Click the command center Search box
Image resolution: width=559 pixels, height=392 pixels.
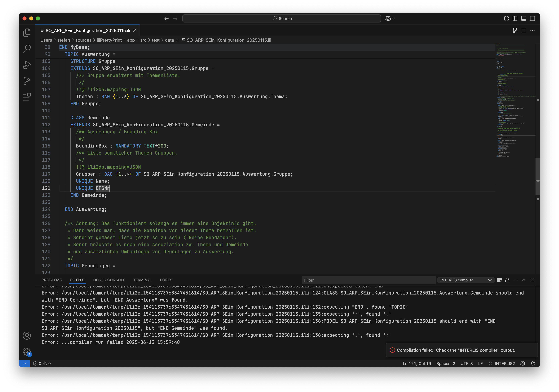coord(282,18)
